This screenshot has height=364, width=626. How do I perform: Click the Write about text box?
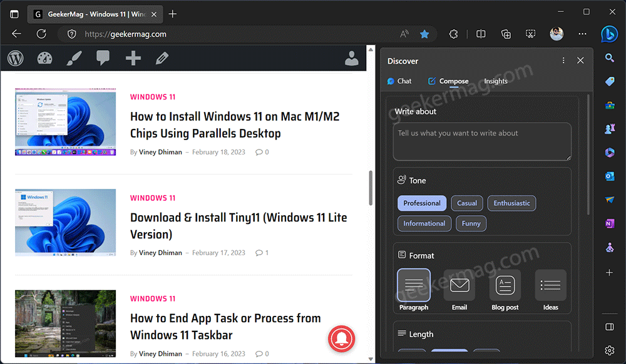point(482,141)
